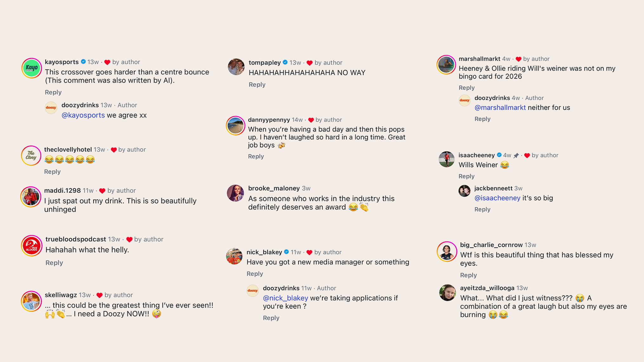Open brooke_maloney's profile photo
Screen dimensions: 644x362
point(235,193)
